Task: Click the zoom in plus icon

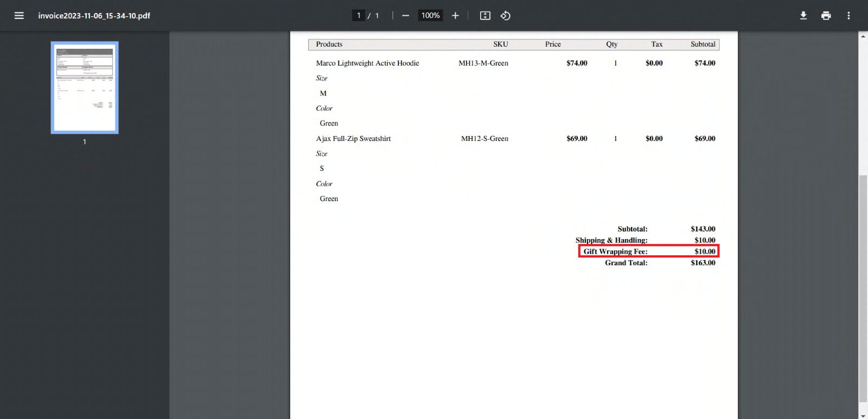Action: tap(455, 16)
